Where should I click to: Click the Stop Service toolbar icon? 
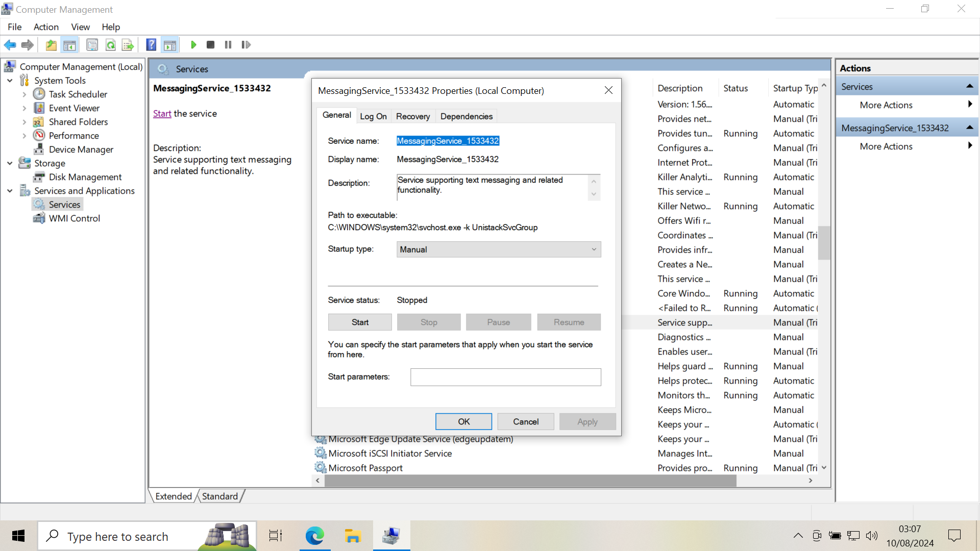(x=210, y=45)
